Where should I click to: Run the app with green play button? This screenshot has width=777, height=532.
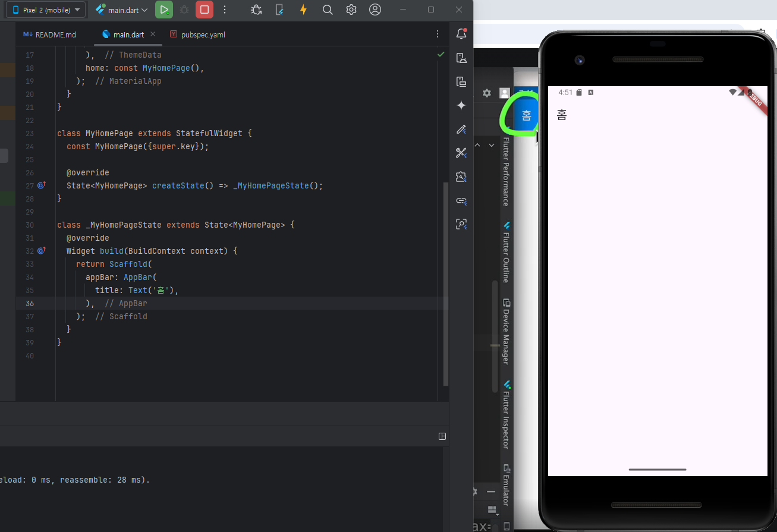click(x=164, y=10)
